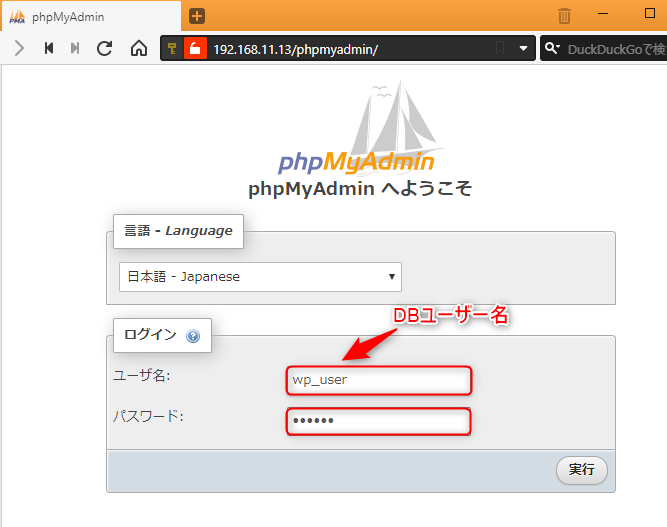
Task: Click the insecure connection padlock icon
Action: 194,48
